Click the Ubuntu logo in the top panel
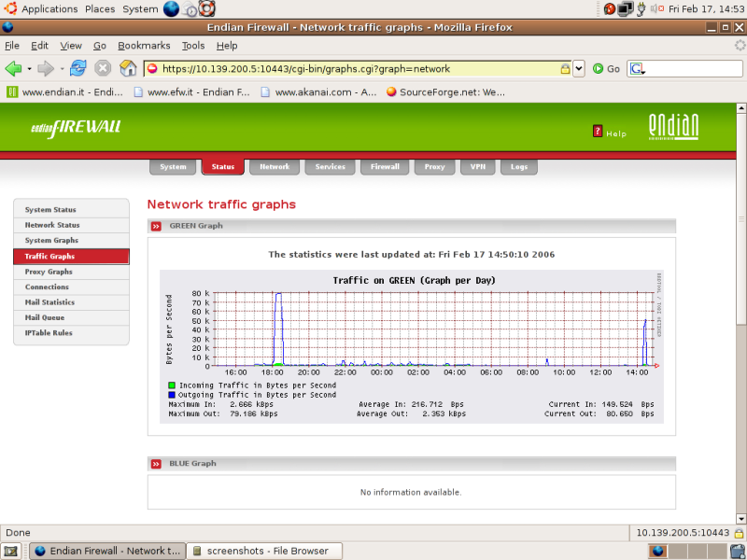Image resolution: width=747 pixels, height=560 pixels. tap(10, 8)
